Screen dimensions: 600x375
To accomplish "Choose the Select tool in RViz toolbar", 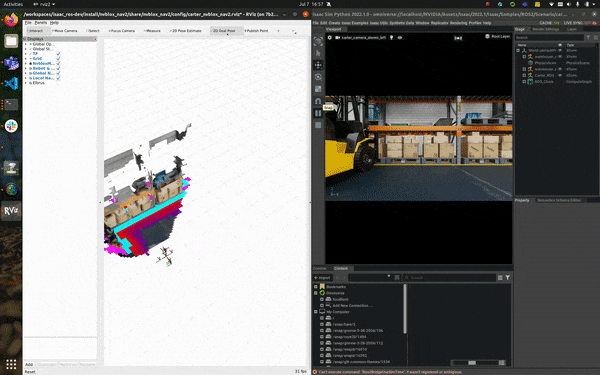I will click(x=93, y=31).
